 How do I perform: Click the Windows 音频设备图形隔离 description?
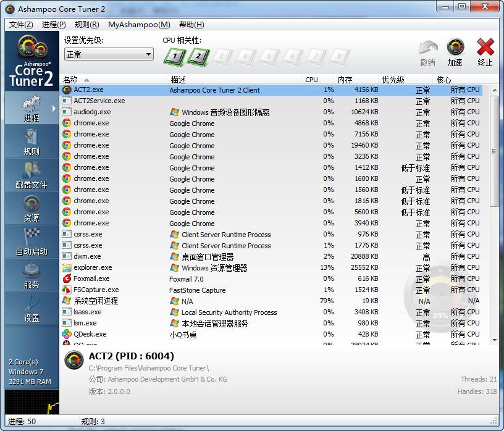[225, 112]
